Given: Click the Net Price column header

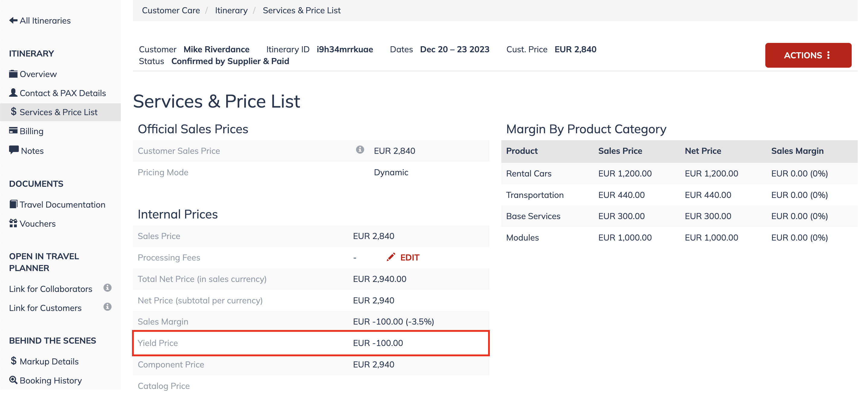Looking at the screenshot, I should pyautogui.click(x=703, y=151).
